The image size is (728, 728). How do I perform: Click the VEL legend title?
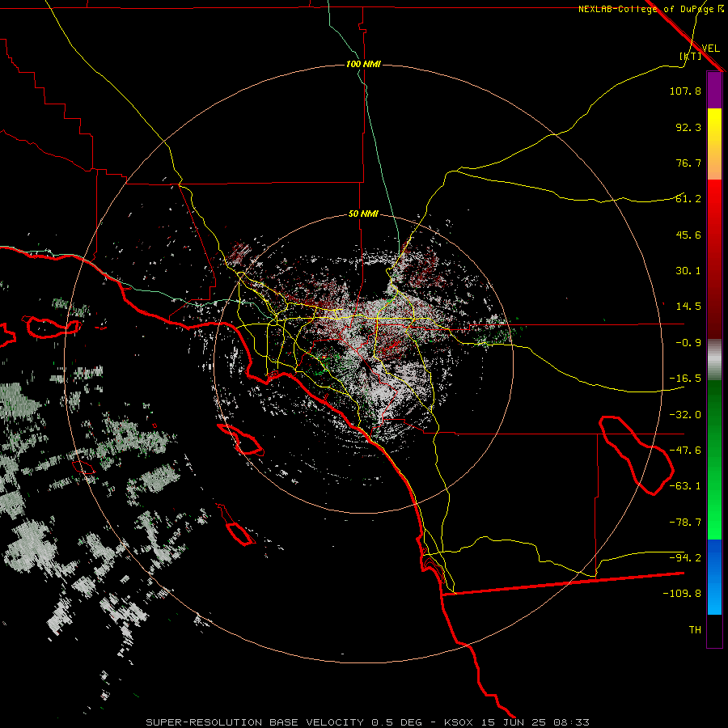(710, 48)
